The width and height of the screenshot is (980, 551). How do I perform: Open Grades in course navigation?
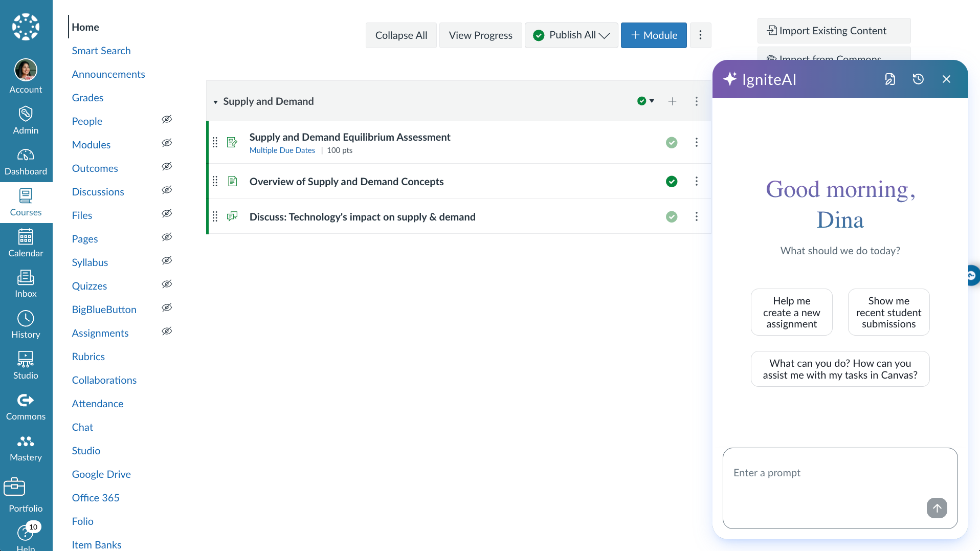[x=87, y=98]
